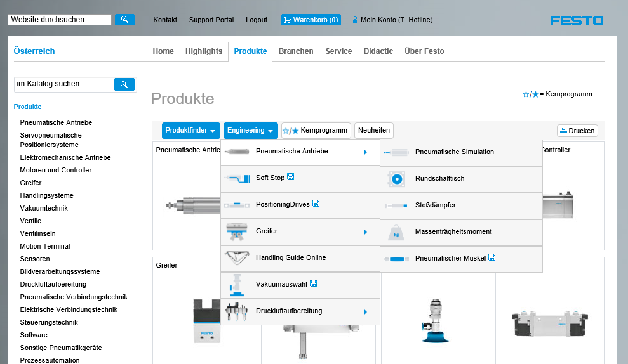This screenshot has height=364, width=628.
Task: Focus the im Katalog suchen field
Action: pos(64,84)
